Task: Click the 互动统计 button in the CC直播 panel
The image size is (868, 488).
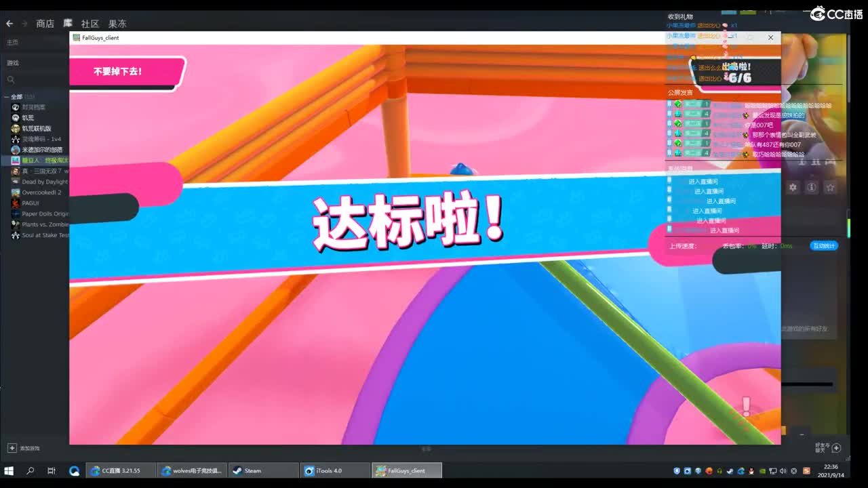Action: [x=823, y=246]
